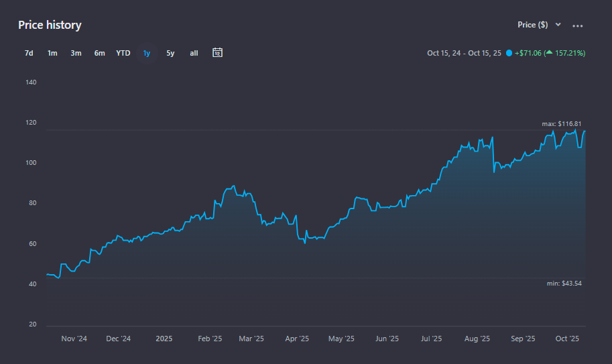Image resolution: width=612 pixels, height=364 pixels.
Task: Click the max: $116.81 label
Action: (x=562, y=124)
